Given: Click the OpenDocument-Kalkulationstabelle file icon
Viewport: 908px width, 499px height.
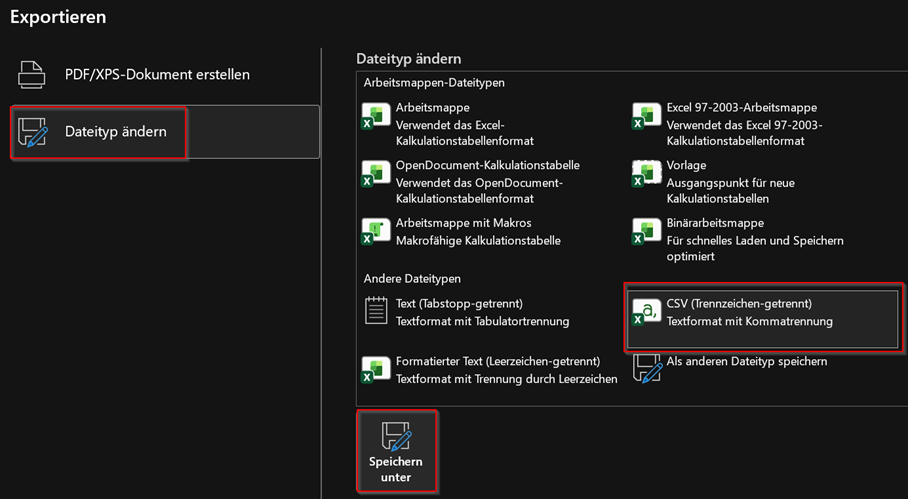Looking at the screenshot, I should pos(376,174).
